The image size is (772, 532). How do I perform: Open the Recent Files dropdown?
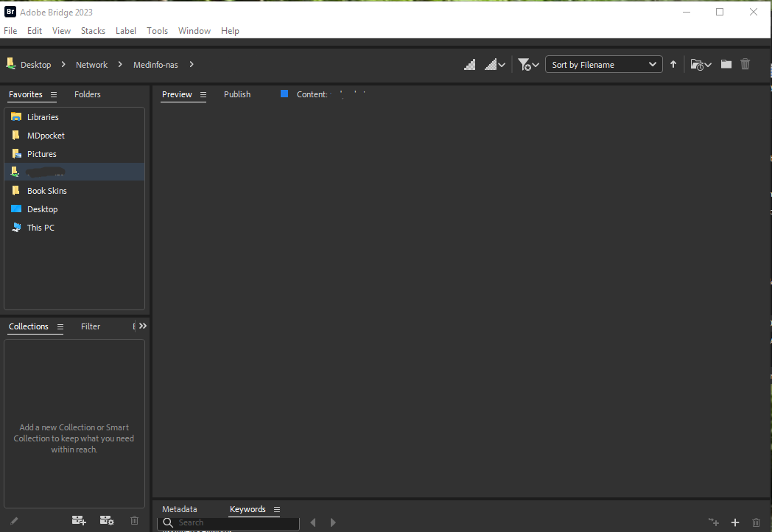coord(700,64)
